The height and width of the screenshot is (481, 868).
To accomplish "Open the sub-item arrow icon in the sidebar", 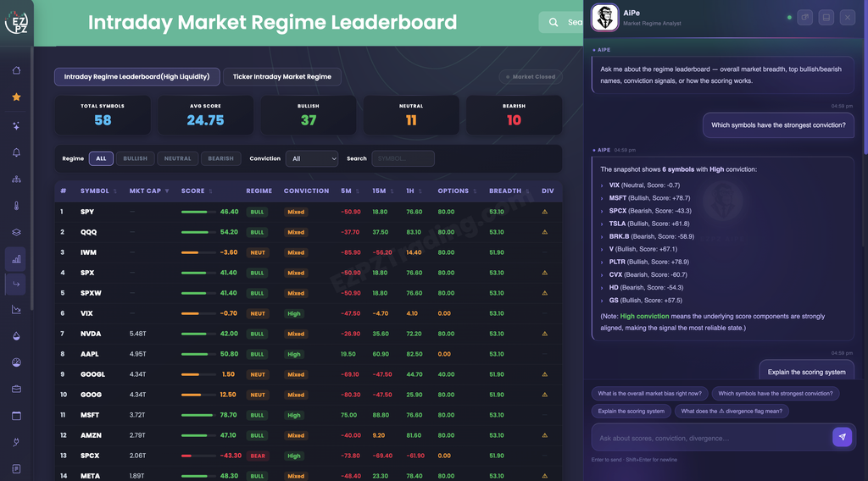I will coord(16,285).
